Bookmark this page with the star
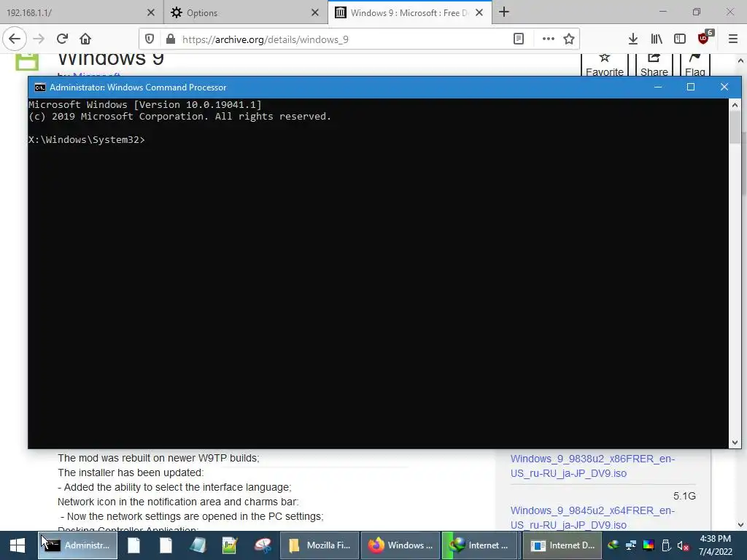747x560 pixels. click(569, 39)
